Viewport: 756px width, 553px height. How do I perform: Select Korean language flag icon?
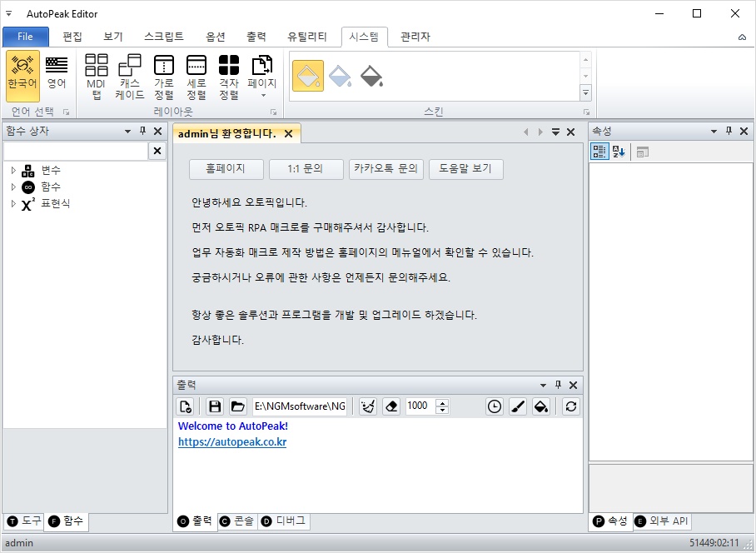click(x=22, y=76)
